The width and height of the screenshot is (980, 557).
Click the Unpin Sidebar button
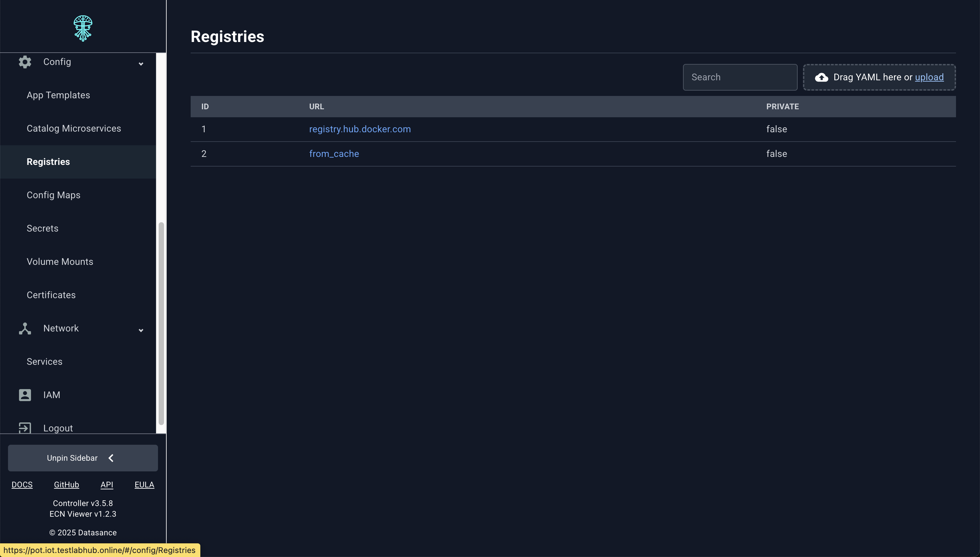[83, 457]
